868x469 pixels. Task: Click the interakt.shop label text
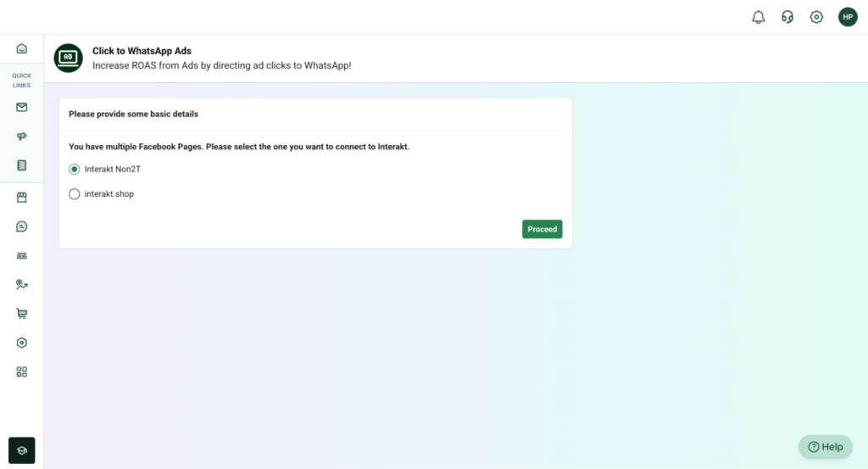109,194
